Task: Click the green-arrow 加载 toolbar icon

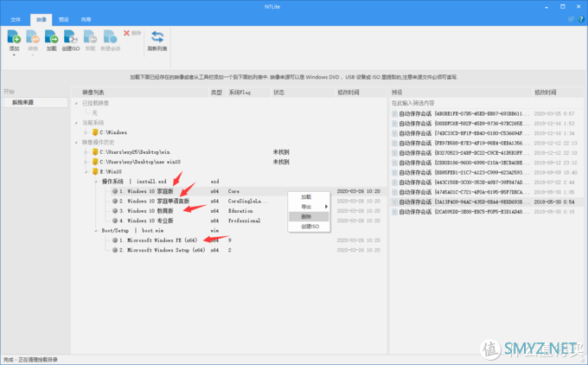Action: (51, 37)
